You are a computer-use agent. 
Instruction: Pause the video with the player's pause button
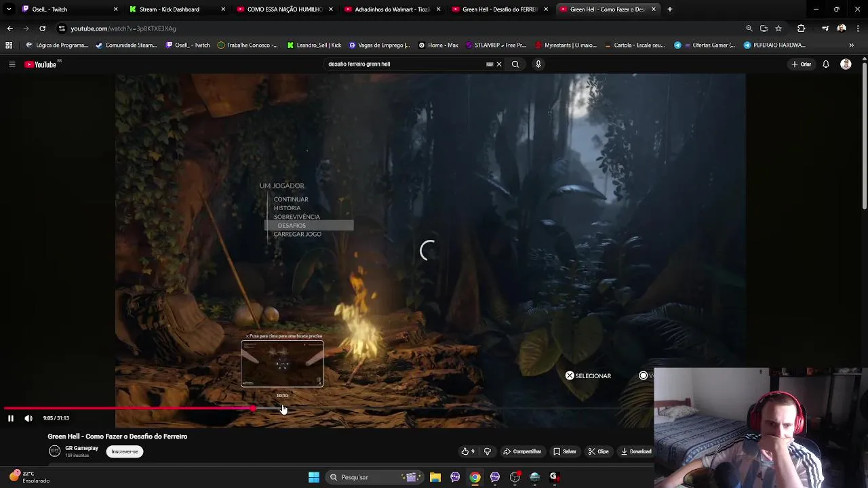pos(10,418)
